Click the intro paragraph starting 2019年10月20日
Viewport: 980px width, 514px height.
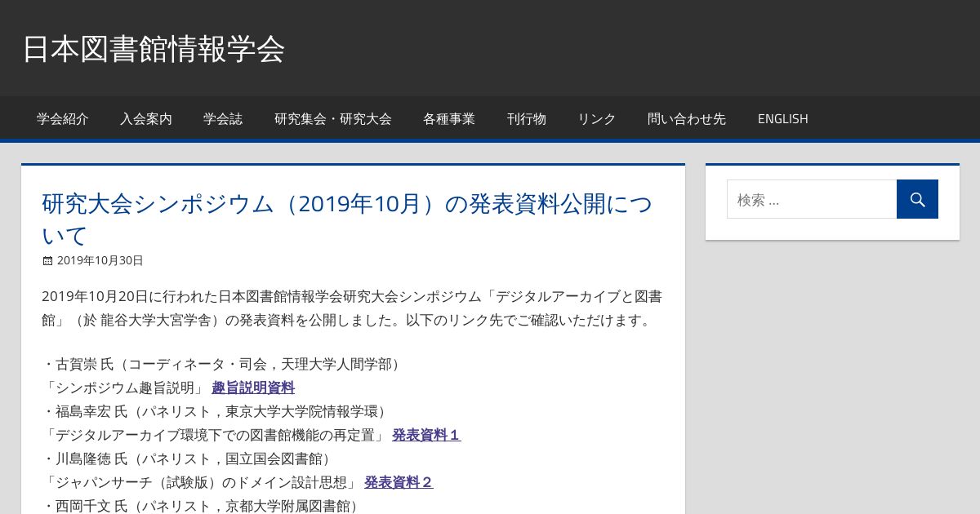point(352,308)
